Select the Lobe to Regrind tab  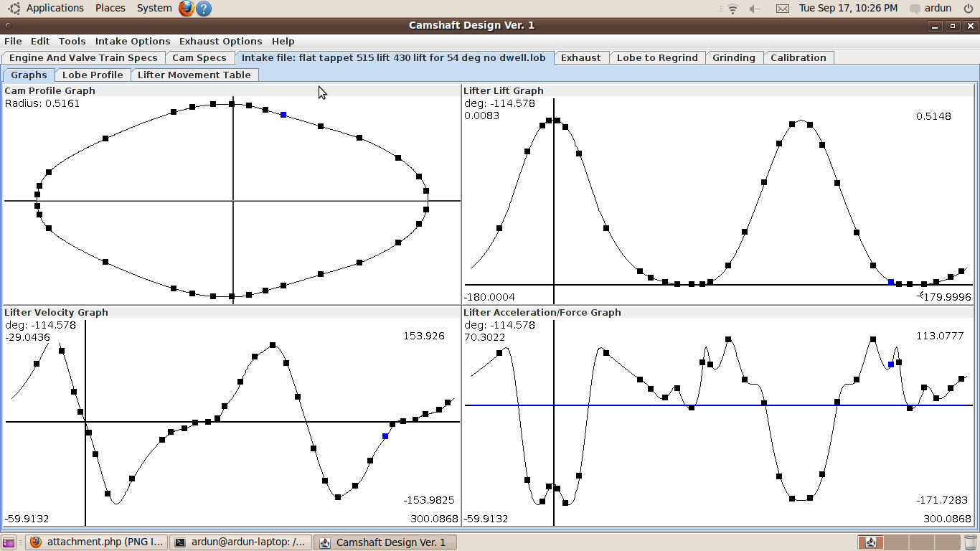(x=657, y=58)
